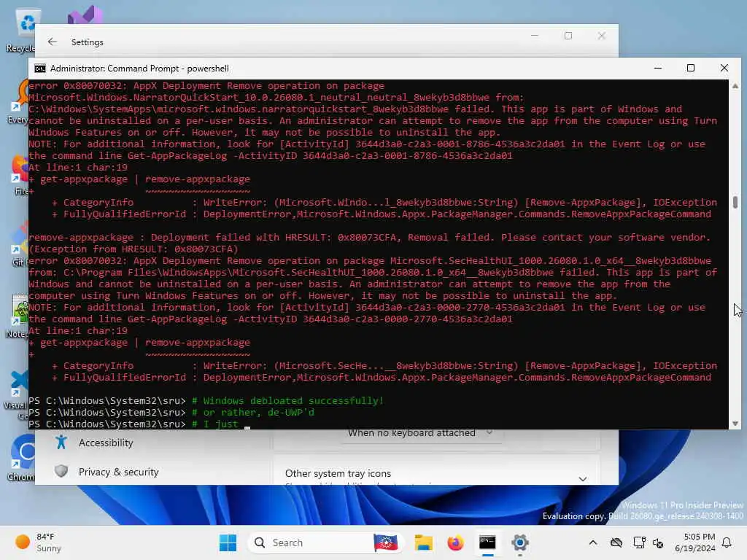Switch to Settings gear taskbar icon
This screenshot has height=560, width=747.
(x=519, y=542)
